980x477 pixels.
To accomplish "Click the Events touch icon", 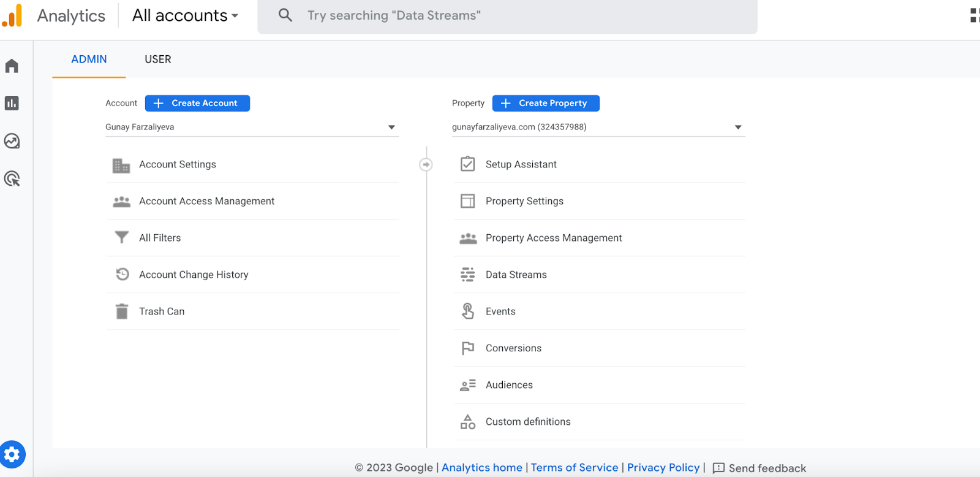I will pos(468,311).
